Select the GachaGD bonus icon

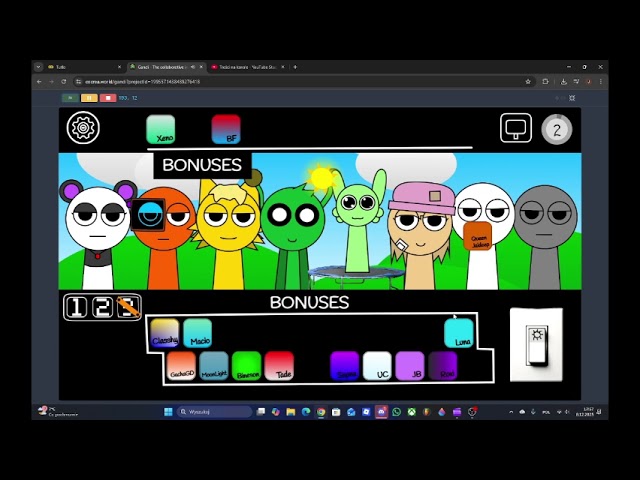(x=181, y=366)
